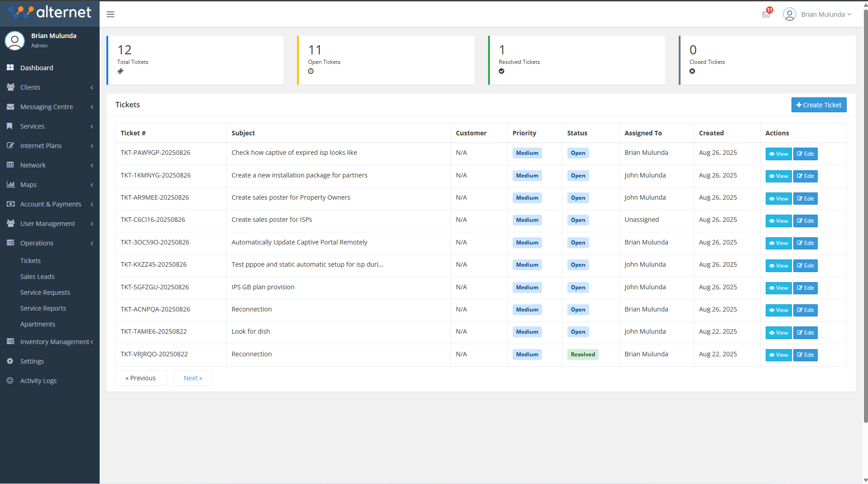Edit the ticket TKT-PAW9GP-20250826
The width and height of the screenshot is (868, 484).
(x=805, y=154)
